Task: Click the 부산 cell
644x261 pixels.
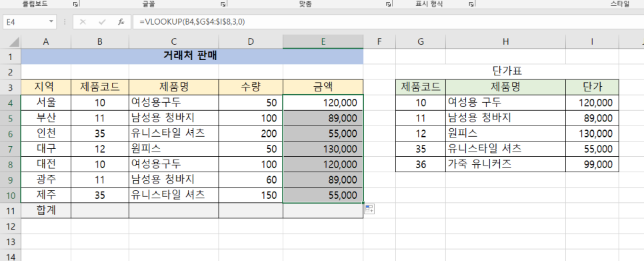Action: (46, 118)
